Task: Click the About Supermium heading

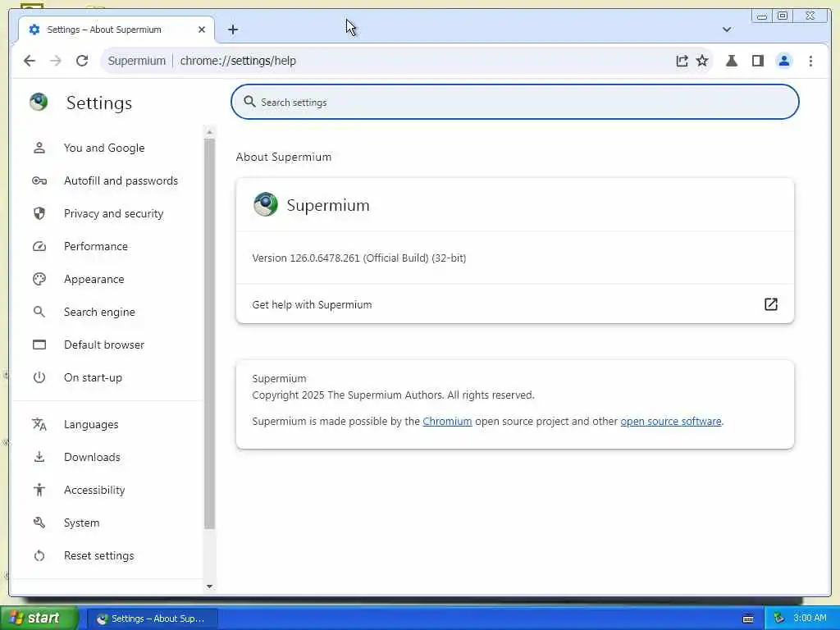Action: pyautogui.click(x=283, y=157)
